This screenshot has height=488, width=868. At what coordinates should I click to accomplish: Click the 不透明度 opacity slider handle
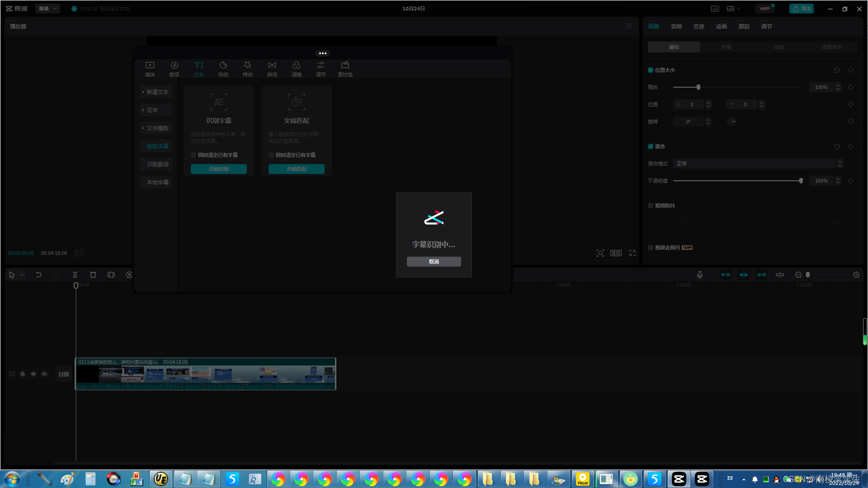801,181
